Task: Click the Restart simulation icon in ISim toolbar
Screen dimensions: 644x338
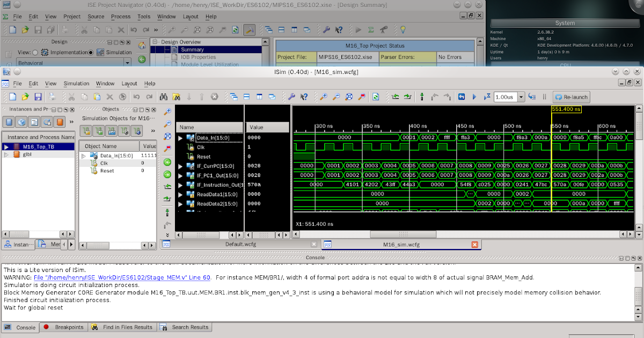Action: [x=461, y=97]
